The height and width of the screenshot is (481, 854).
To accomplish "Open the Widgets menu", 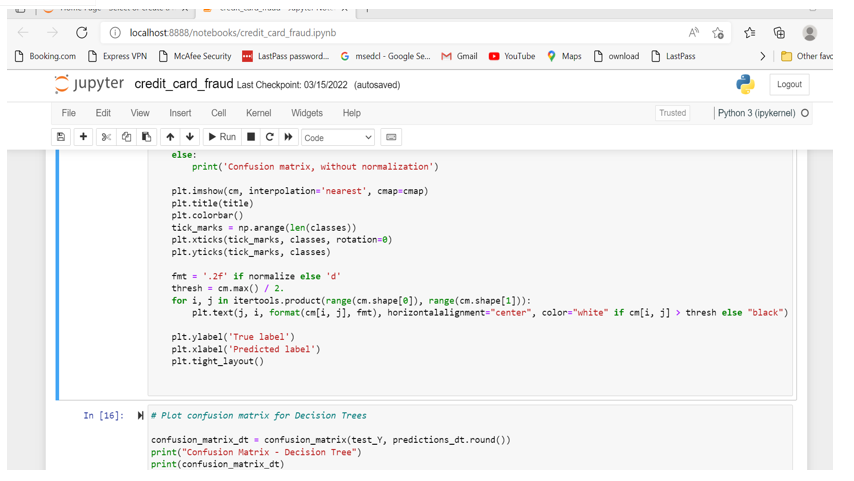I will [x=306, y=113].
